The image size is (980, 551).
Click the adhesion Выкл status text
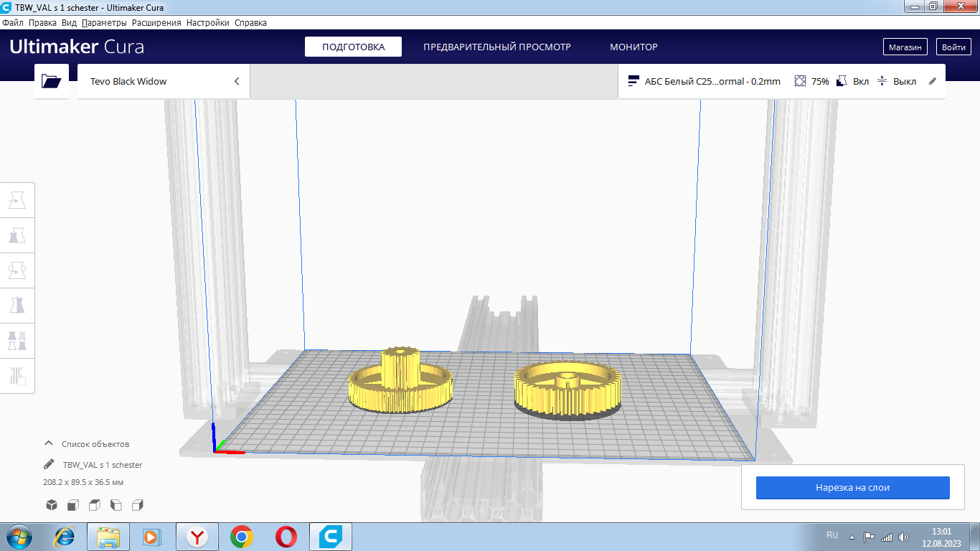pyautogui.click(x=905, y=81)
